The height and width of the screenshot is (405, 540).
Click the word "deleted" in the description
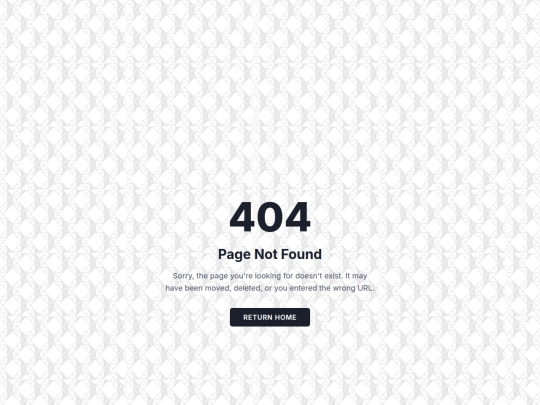coord(247,288)
